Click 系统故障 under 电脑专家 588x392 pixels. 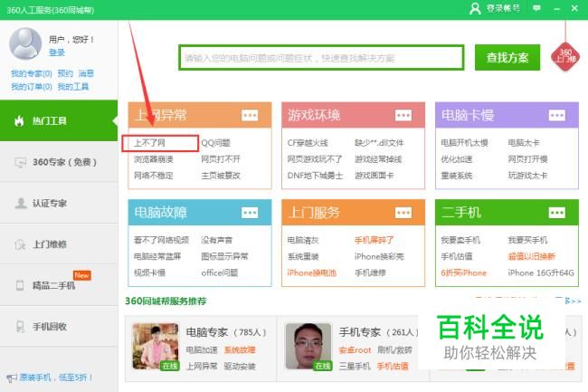pos(240,349)
